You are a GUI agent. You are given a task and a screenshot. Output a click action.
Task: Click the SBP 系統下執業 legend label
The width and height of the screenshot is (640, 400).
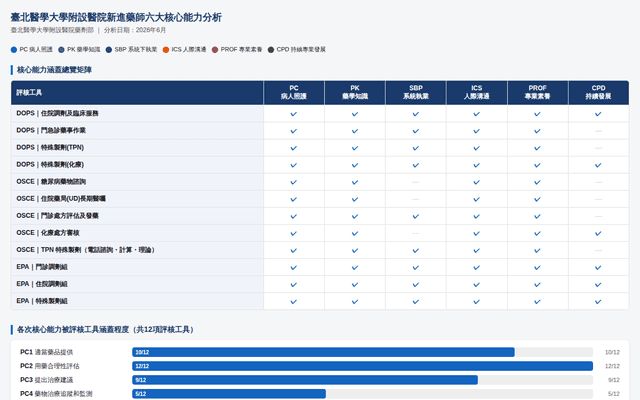(x=136, y=50)
